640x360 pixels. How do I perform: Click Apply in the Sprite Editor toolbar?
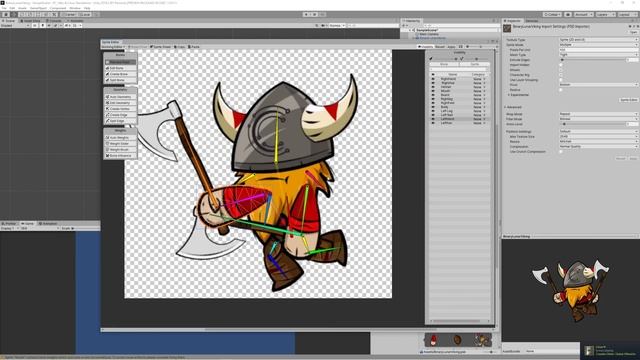click(451, 47)
